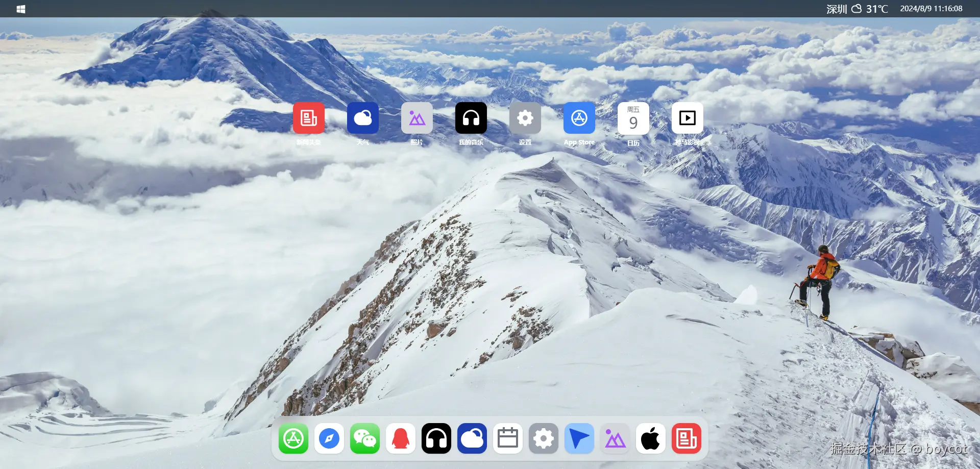The width and height of the screenshot is (980, 469).
Task: Click the Windows logo in top bar
Action: coord(21,9)
